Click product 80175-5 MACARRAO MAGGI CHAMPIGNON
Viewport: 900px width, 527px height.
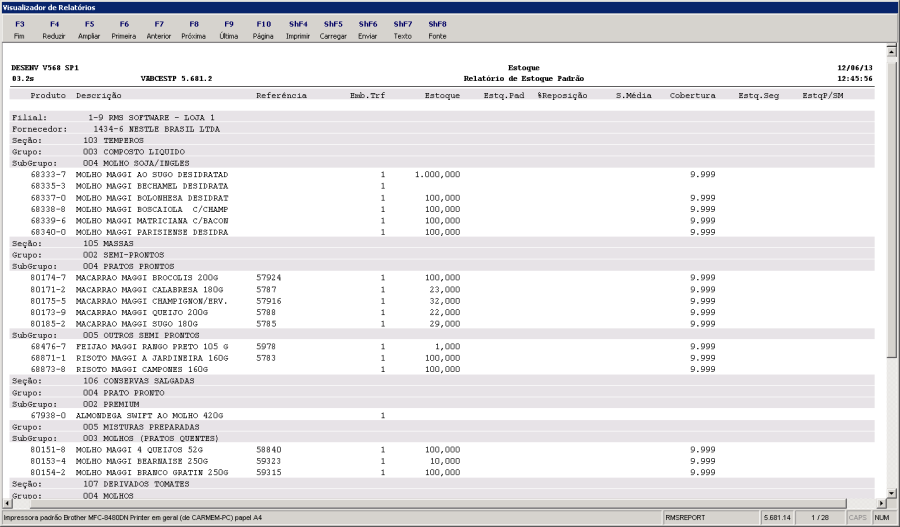pos(442,301)
